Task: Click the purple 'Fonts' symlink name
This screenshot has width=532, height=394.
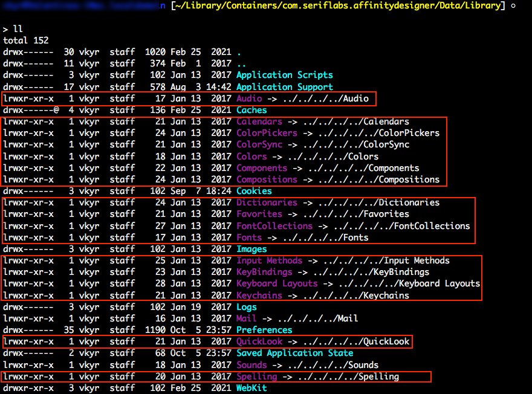Action: pyautogui.click(x=249, y=237)
